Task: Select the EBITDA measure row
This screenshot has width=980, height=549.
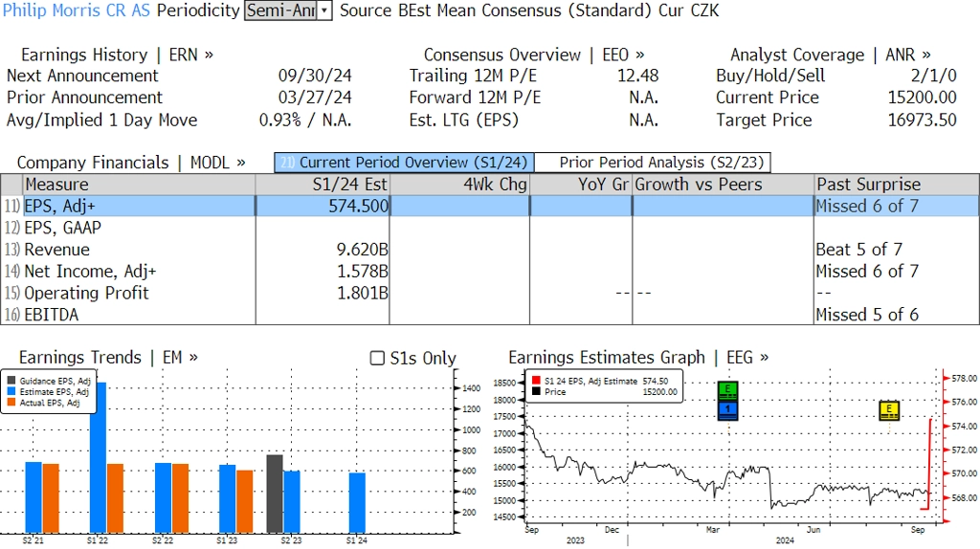Action: click(490, 315)
